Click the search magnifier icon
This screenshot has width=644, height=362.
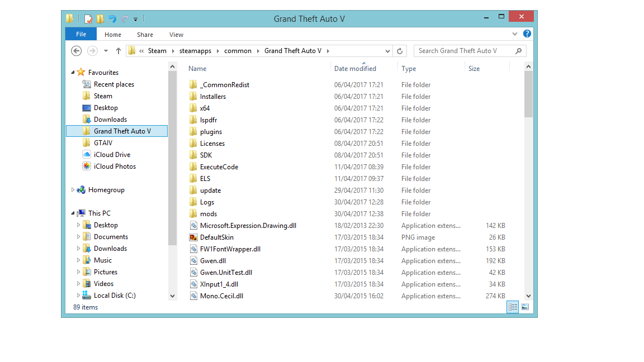(x=518, y=51)
